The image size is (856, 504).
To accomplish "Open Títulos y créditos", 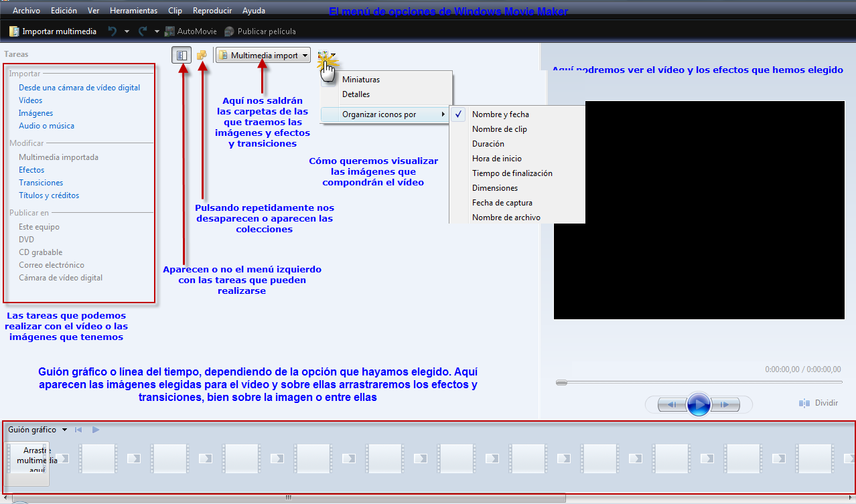I will click(x=49, y=195).
